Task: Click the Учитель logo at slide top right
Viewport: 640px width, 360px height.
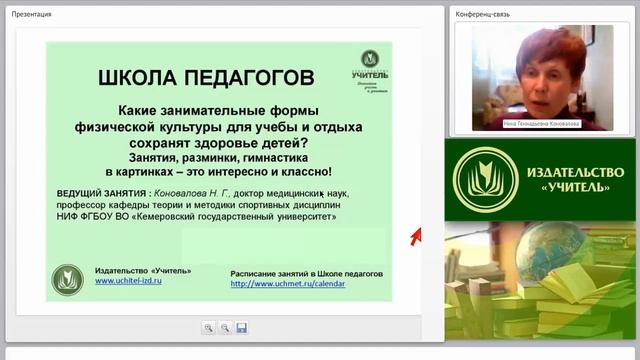Action: [370, 71]
